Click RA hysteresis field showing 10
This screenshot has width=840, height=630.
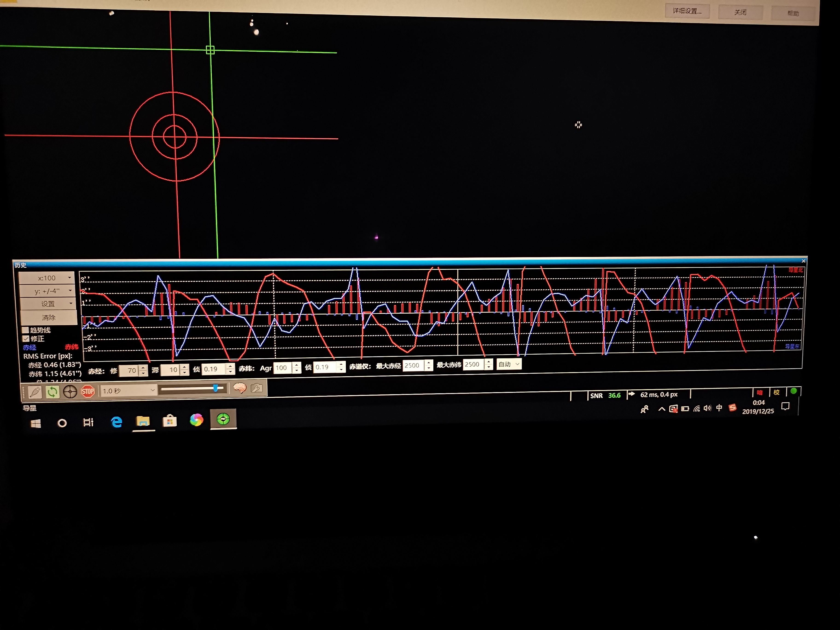170,370
